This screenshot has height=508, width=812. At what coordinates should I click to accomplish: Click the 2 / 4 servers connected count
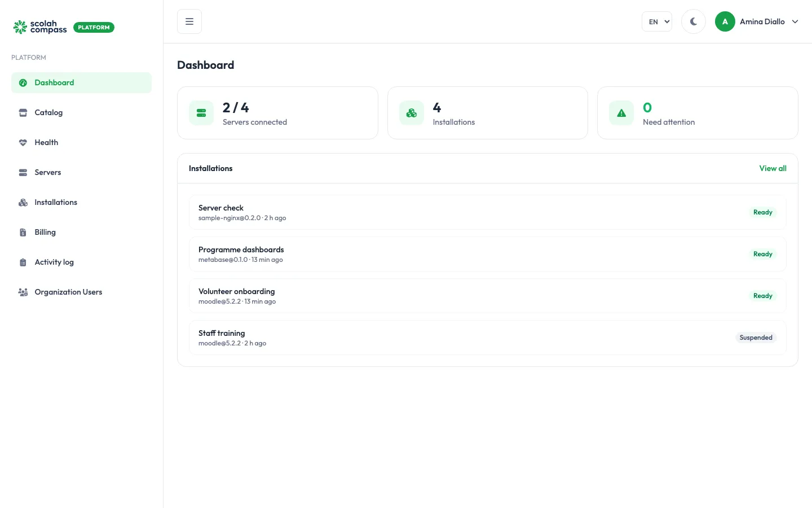click(236, 107)
